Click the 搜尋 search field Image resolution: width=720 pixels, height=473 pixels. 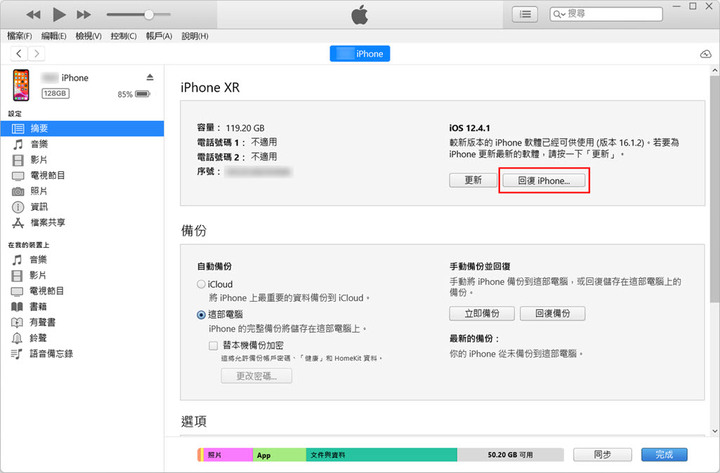(x=606, y=14)
